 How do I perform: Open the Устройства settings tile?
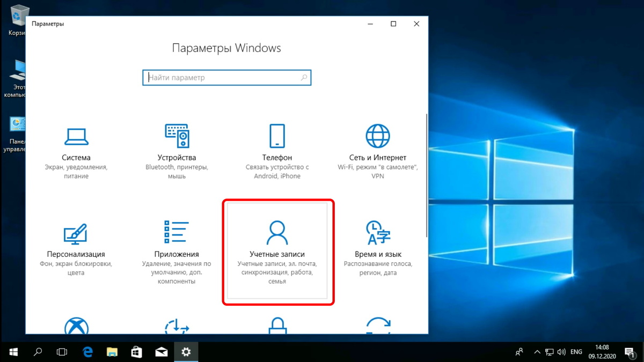click(177, 153)
